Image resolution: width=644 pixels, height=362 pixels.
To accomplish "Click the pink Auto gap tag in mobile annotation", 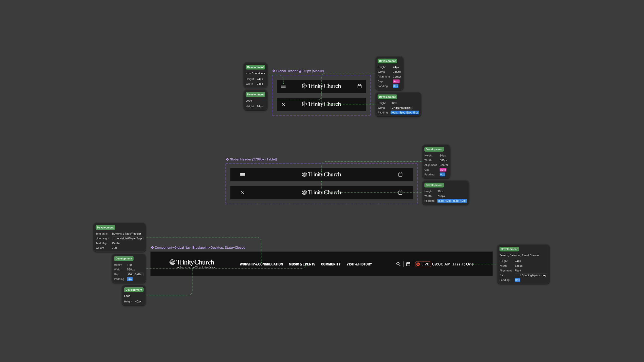I will (x=396, y=81).
